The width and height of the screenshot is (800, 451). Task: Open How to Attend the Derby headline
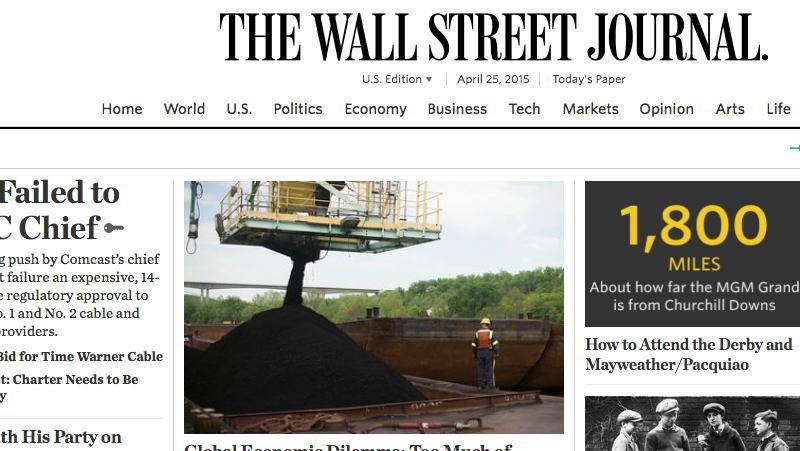click(x=689, y=355)
